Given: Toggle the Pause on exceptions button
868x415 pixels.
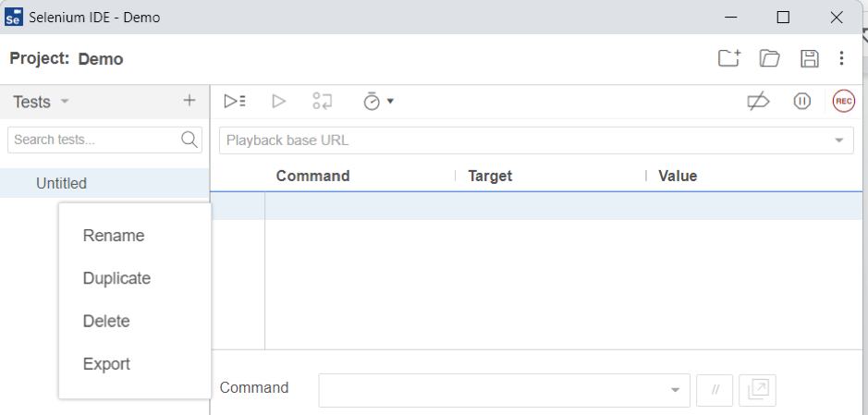Looking at the screenshot, I should click(802, 102).
